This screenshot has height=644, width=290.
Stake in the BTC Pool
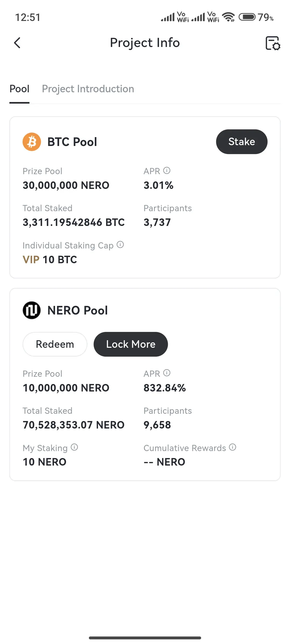pyautogui.click(x=242, y=142)
